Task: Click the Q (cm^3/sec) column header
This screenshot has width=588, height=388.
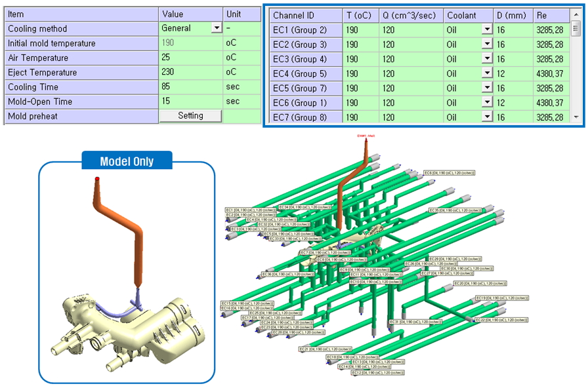Action: (x=411, y=15)
